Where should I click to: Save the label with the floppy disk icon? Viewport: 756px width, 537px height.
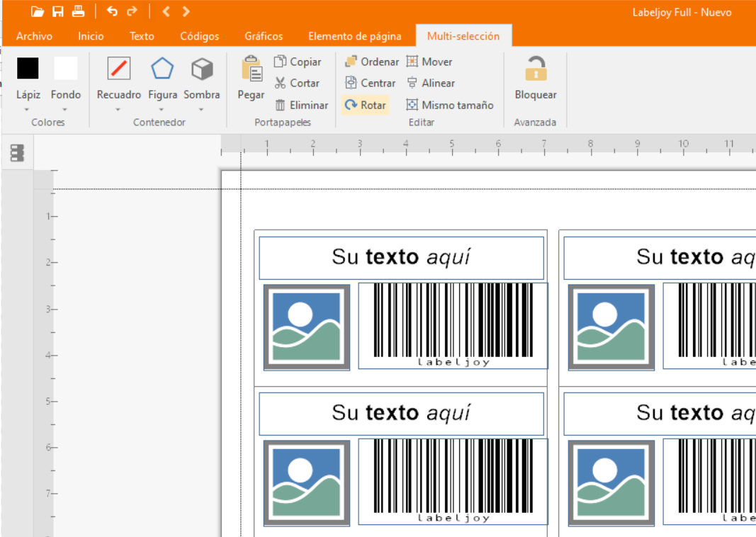[x=58, y=11]
